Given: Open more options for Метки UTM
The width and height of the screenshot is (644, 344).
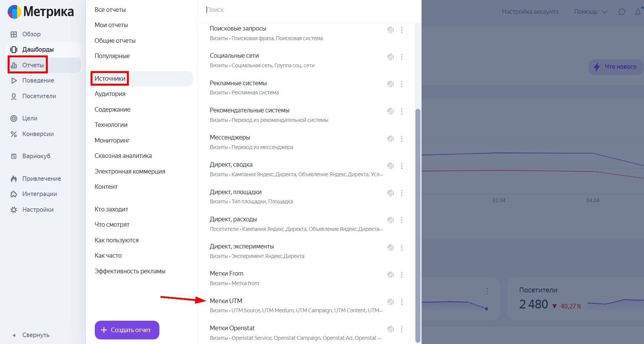Looking at the screenshot, I should click(x=402, y=302).
